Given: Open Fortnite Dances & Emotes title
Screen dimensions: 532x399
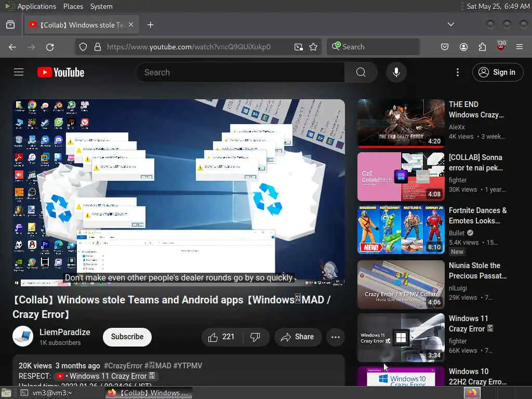Looking at the screenshot, I should click(478, 216).
